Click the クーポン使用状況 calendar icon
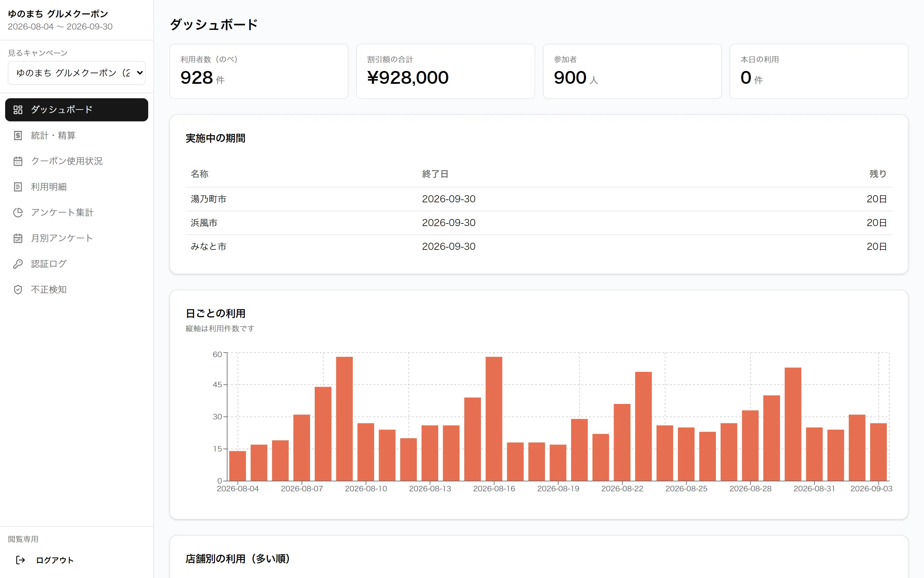The height and width of the screenshot is (578, 924). pyautogui.click(x=18, y=161)
